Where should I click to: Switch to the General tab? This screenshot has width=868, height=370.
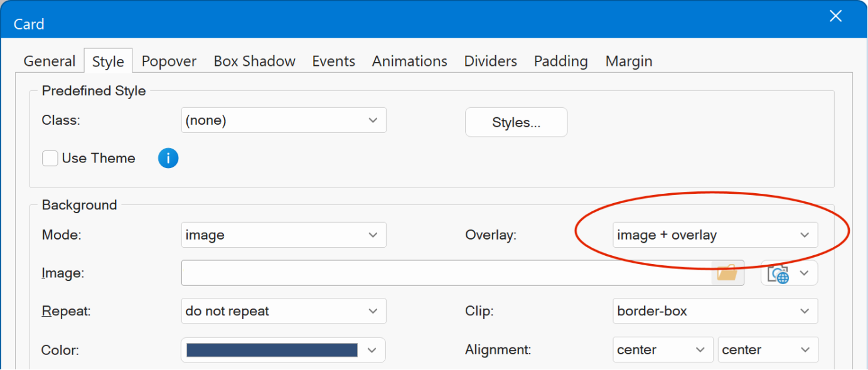tap(50, 61)
